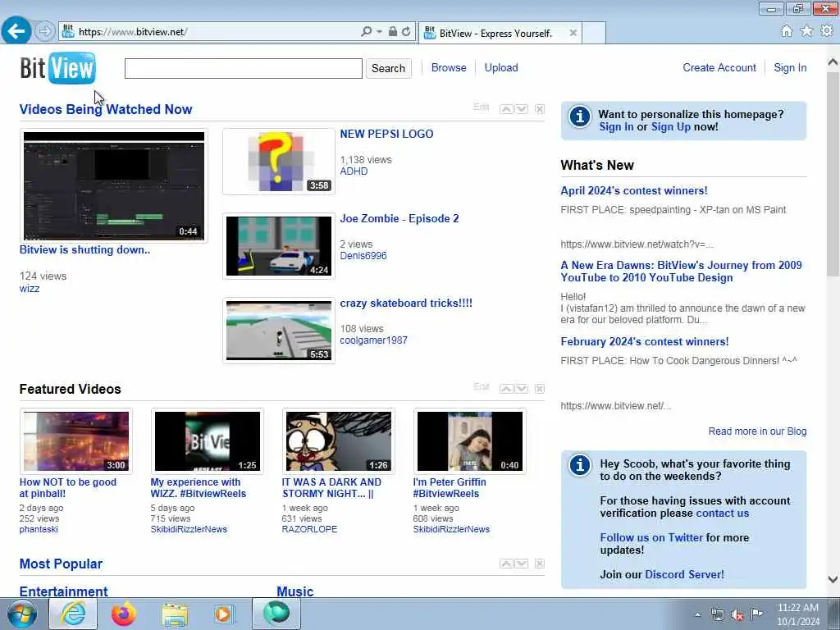Click the page scrollbar up arrow

coord(833,62)
